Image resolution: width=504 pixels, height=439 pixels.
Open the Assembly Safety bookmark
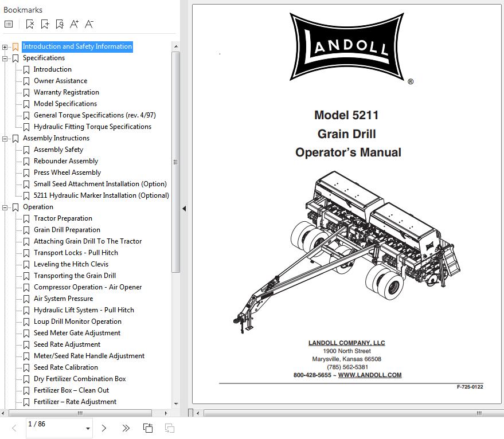coord(58,150)
